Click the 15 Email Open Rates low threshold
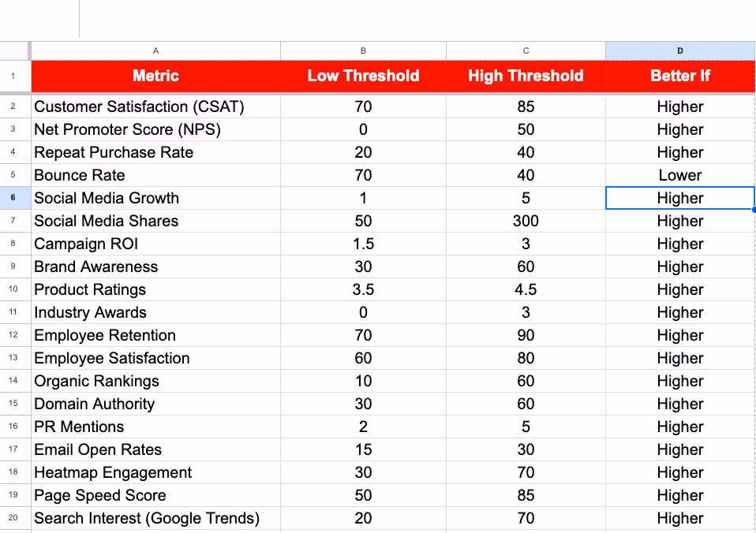Viewport: 756px width, 533px height. (364, 449)
